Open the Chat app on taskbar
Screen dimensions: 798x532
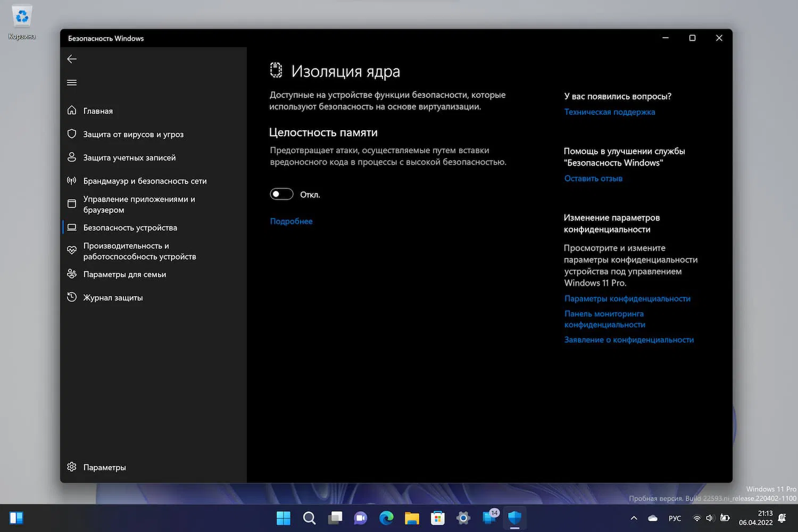click(x=361, y=518)
